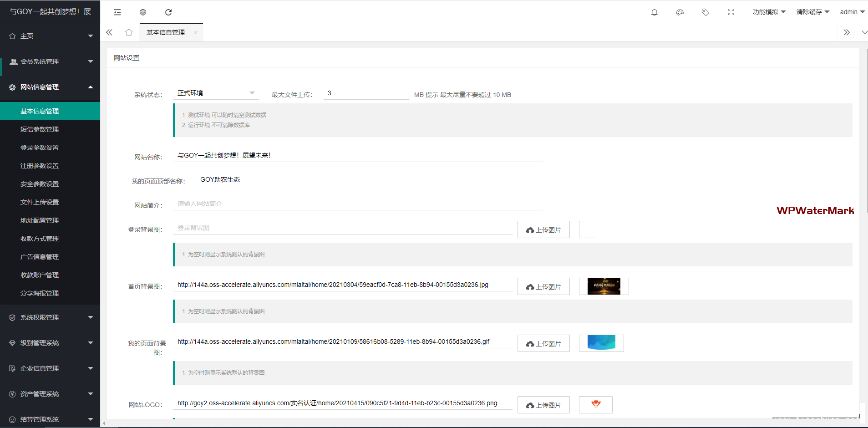
Task: Go to home tab icon
Action: pos(129,32)
